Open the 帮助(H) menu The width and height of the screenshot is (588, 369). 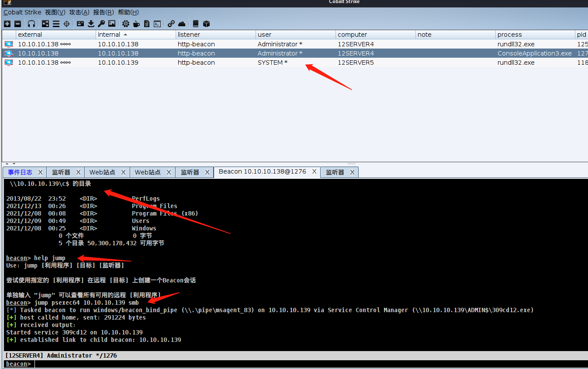[x=128, y=12]
